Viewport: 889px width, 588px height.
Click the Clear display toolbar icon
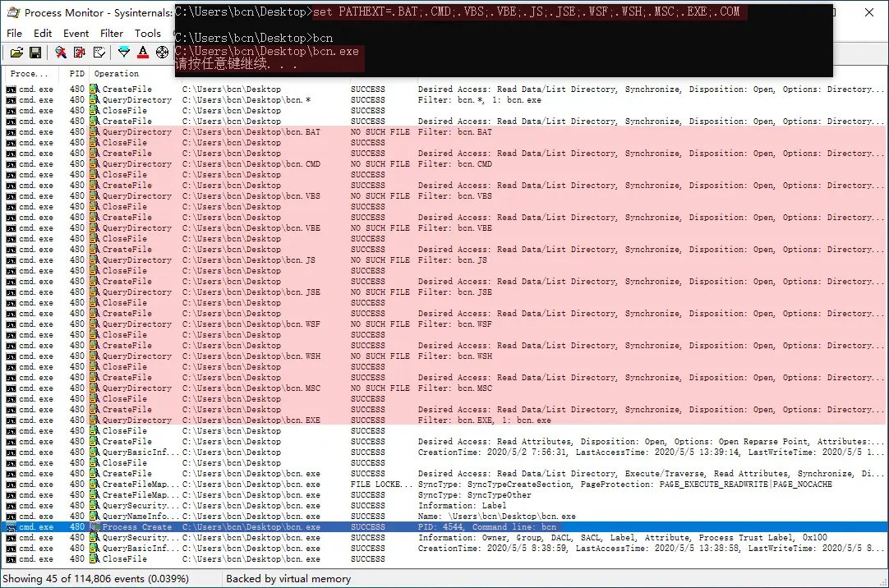[99, 53]
